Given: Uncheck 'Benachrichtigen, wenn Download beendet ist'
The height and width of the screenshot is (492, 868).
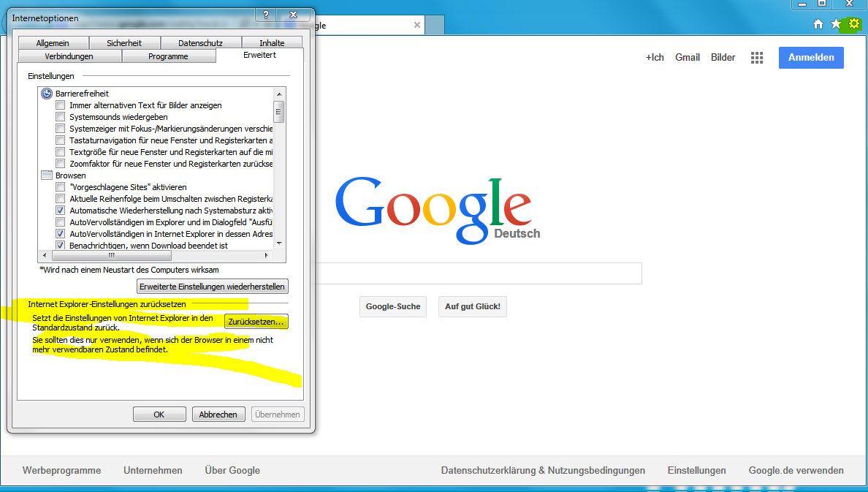Looking at the screenshot, I should click(x=61, y=245).
